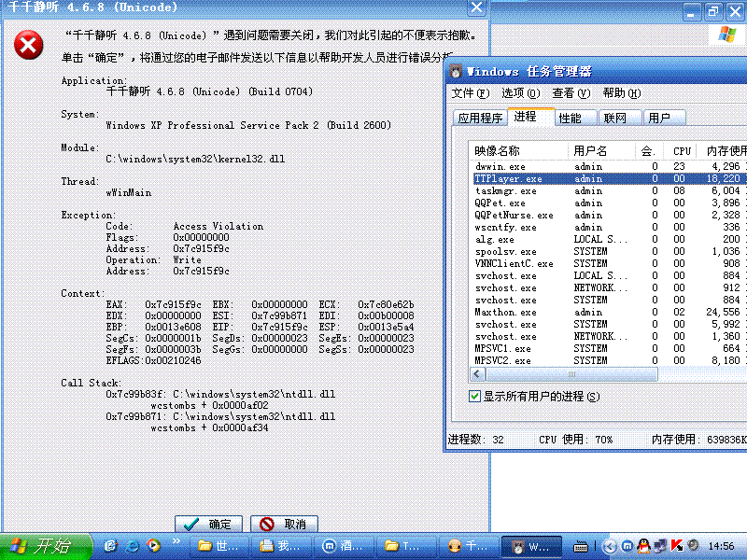This screenshot has width=747, height=560.
Task: Launch Windows Media Player from quick launch
Action: pos(153,546)
